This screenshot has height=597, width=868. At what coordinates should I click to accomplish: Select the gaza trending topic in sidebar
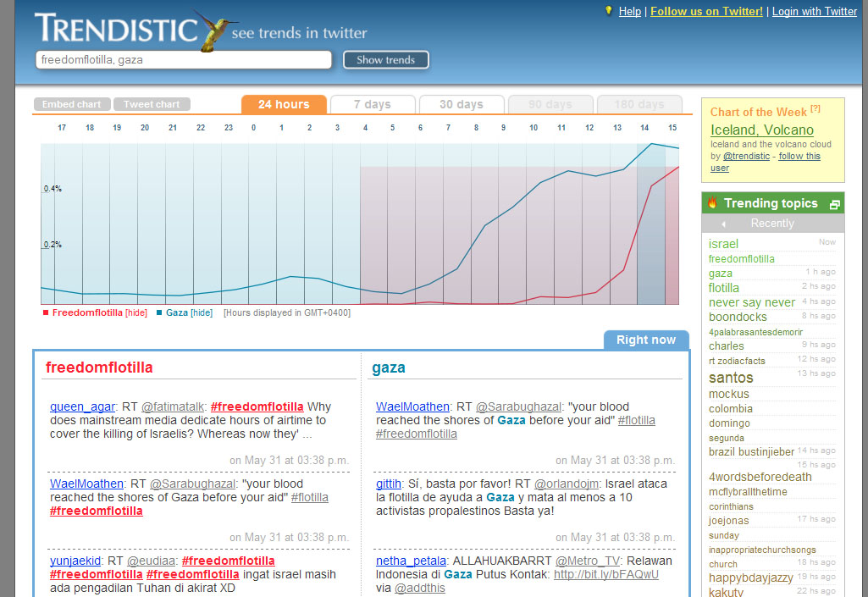coord(720,273)
